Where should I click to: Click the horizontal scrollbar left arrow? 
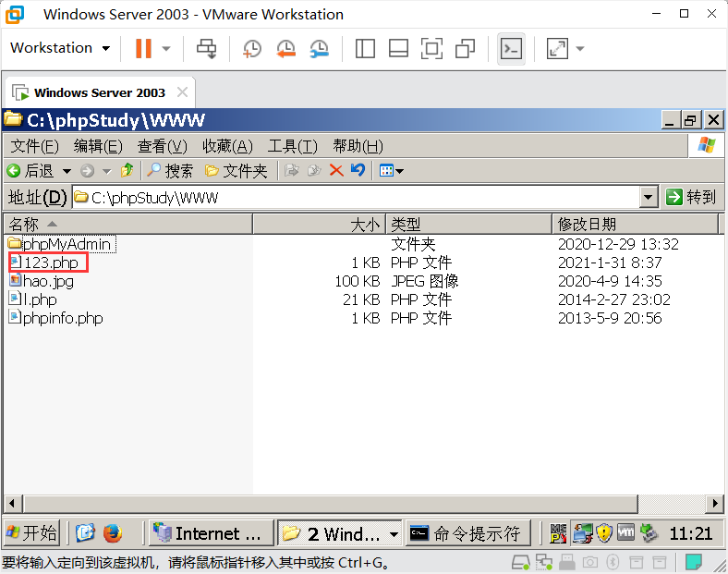pos(13,504)
